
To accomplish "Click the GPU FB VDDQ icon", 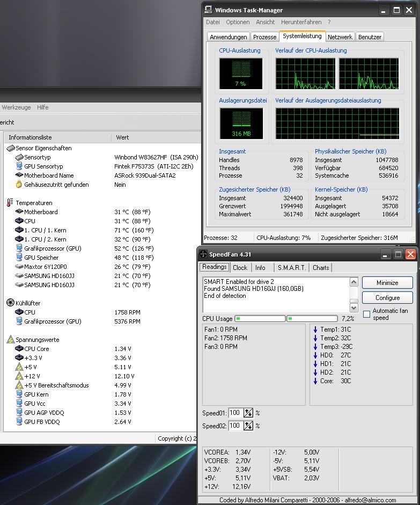I will click(19, 422).
